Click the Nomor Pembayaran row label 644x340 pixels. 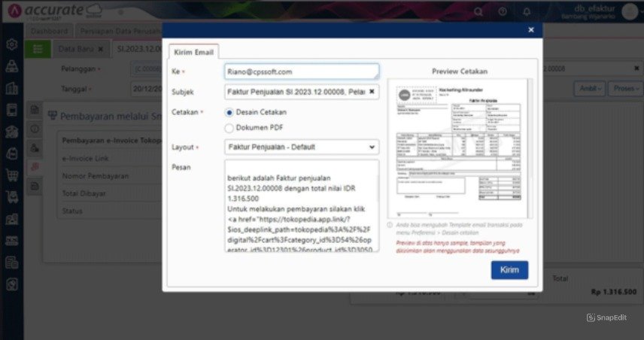coord(96,176)
